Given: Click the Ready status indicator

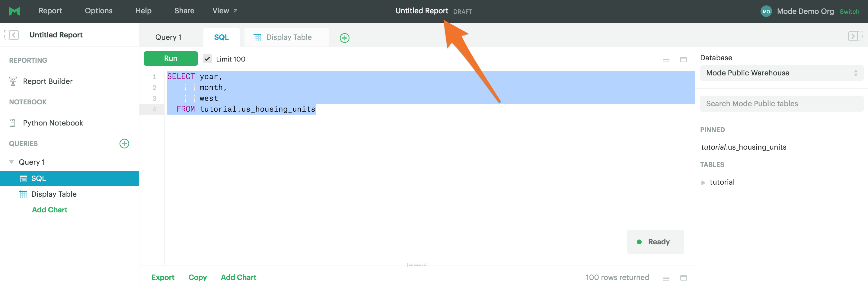Looking at the screenshot, I should coord(655,242).
